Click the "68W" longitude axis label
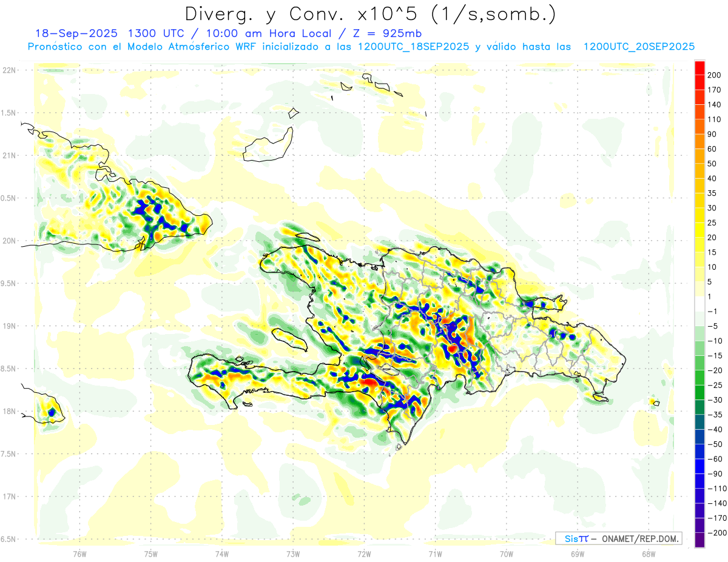 (x=648, y=553)
